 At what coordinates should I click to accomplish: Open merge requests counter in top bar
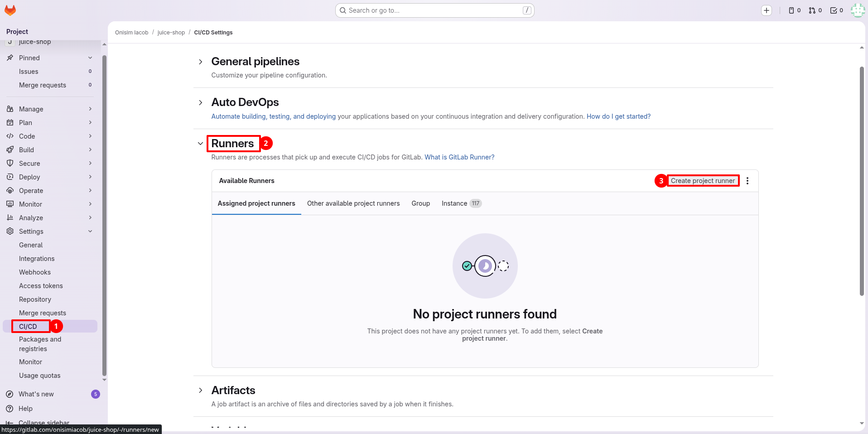coord(815,10)
